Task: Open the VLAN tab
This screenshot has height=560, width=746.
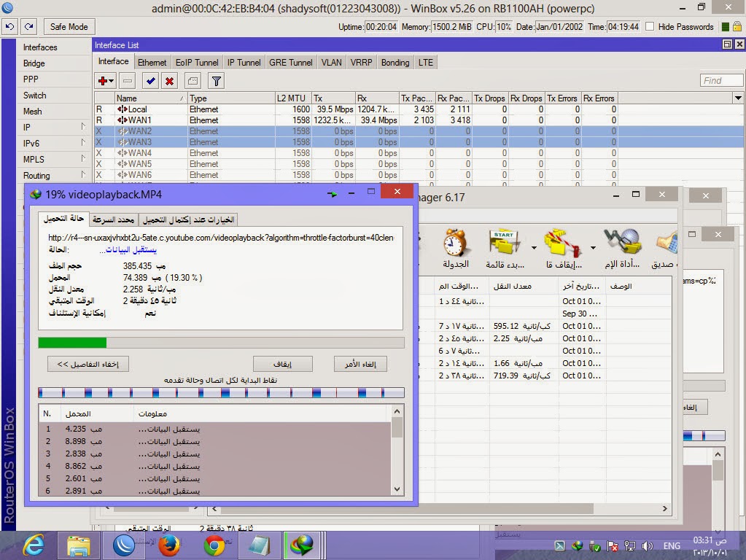Action: point(332,62)
